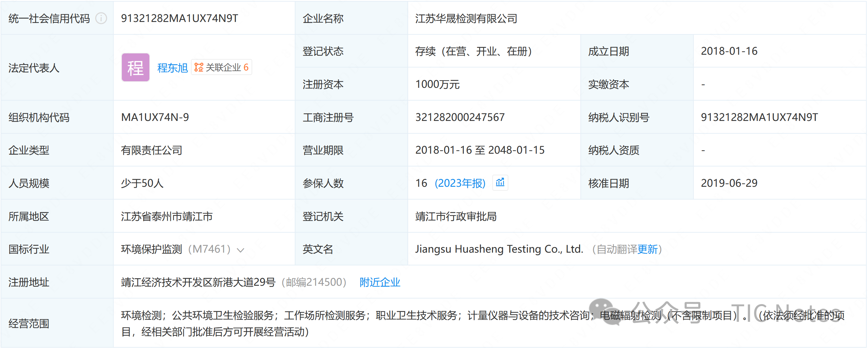The image size is (868, 348).
Task: Open the 附近企业 nearby companies link
Action: [x=380, y=282]
